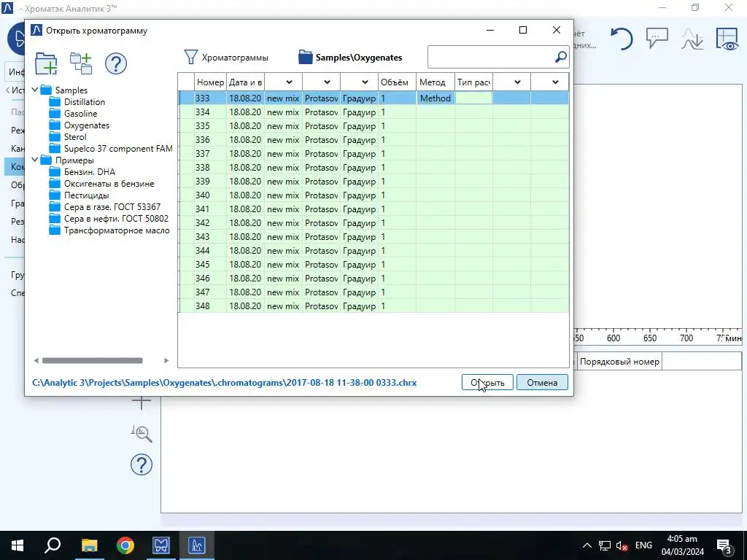
Task: Open the third unnamed column dropdown before Объём
Action: pos(365,82)
